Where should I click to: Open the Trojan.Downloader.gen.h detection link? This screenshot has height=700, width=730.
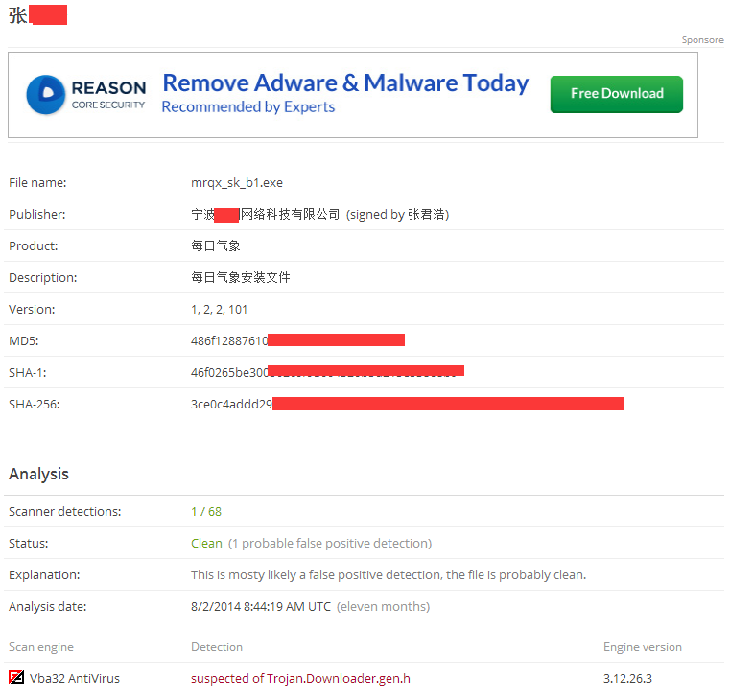pyautogui.click(x=300, y=679)
